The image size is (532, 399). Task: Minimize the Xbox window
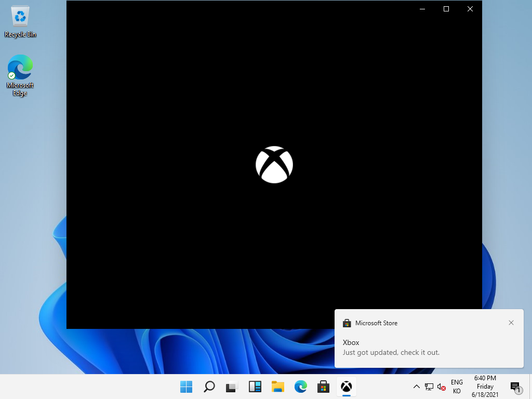point(422,9)
